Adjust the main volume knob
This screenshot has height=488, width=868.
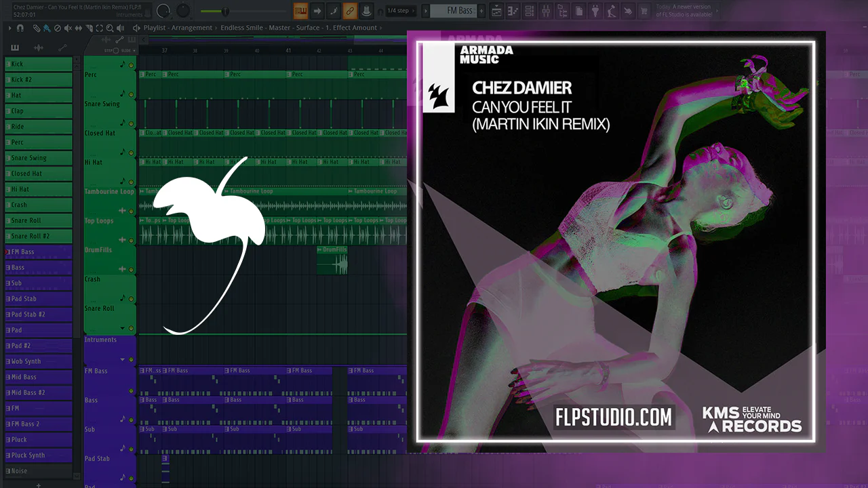tap(163, 11)
